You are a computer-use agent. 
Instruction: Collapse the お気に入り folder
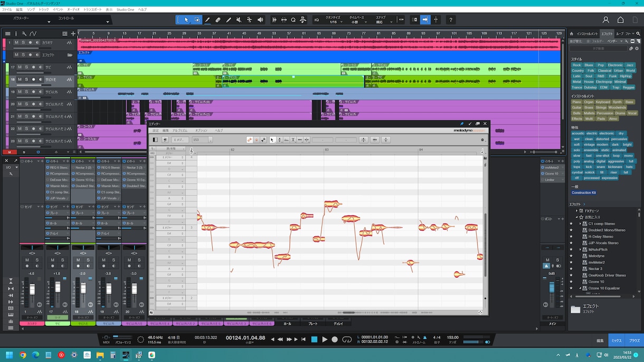tap(577, 217)
